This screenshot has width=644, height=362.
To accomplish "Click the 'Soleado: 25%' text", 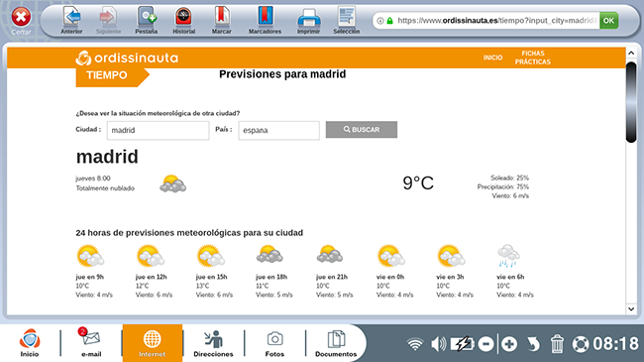I will [x=509, y=178].
